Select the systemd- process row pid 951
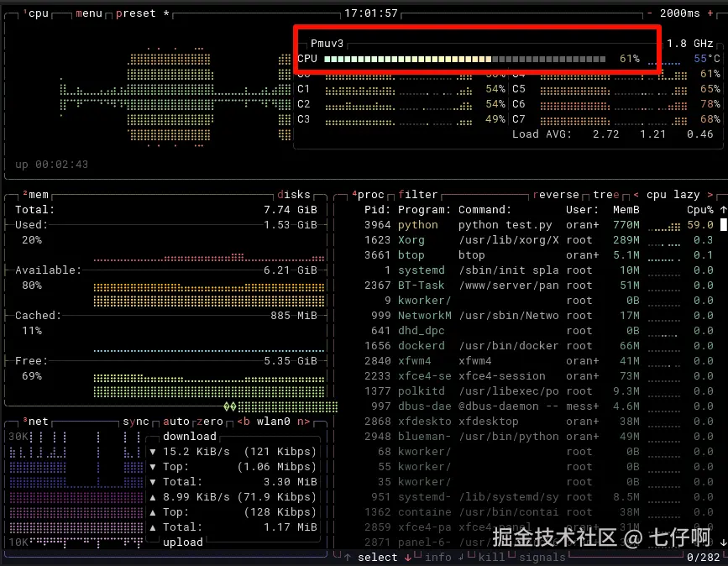The image size is (728, 566). (538, 497)
